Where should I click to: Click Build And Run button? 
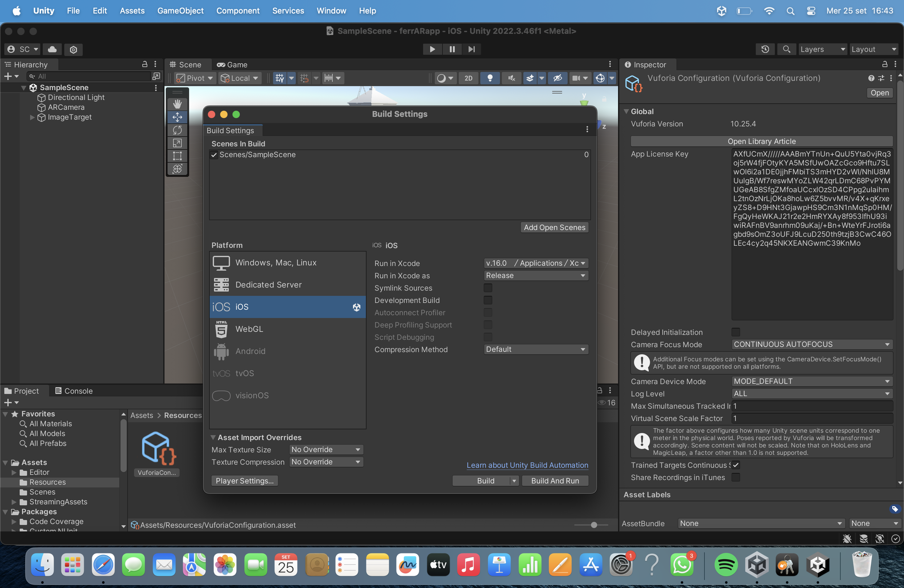[555, 481]
